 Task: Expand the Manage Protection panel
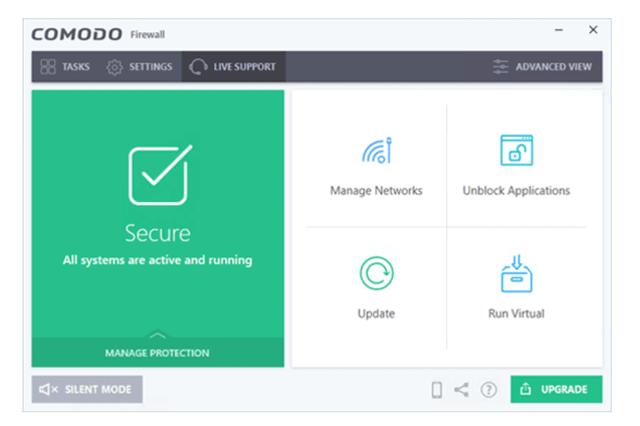(158, 352)
